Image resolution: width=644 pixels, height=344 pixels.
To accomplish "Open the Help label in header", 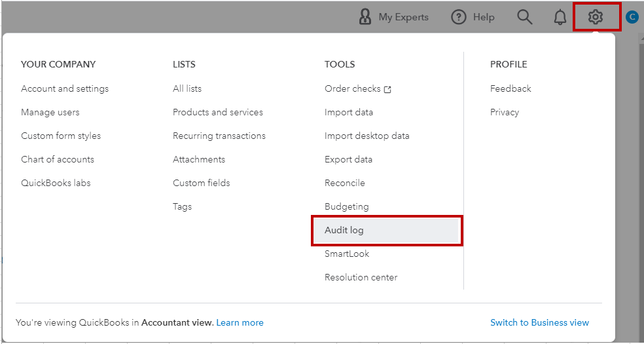I will point(484,17).
